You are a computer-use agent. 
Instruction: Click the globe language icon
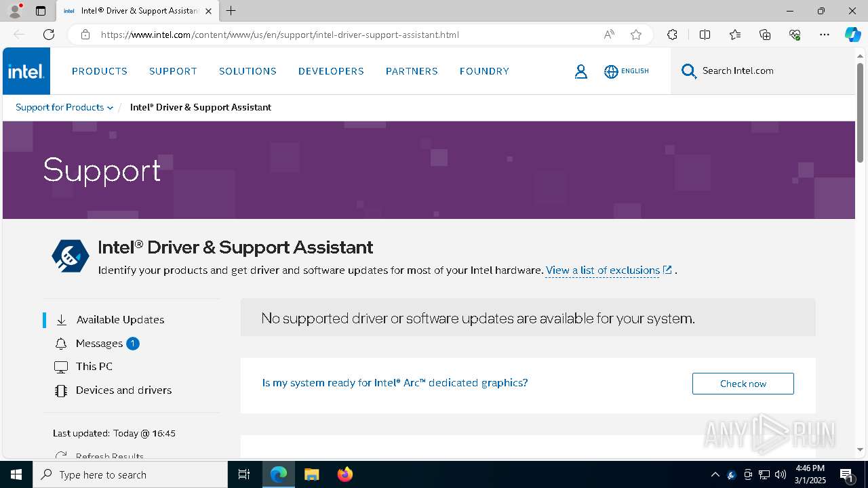(611, 71)
